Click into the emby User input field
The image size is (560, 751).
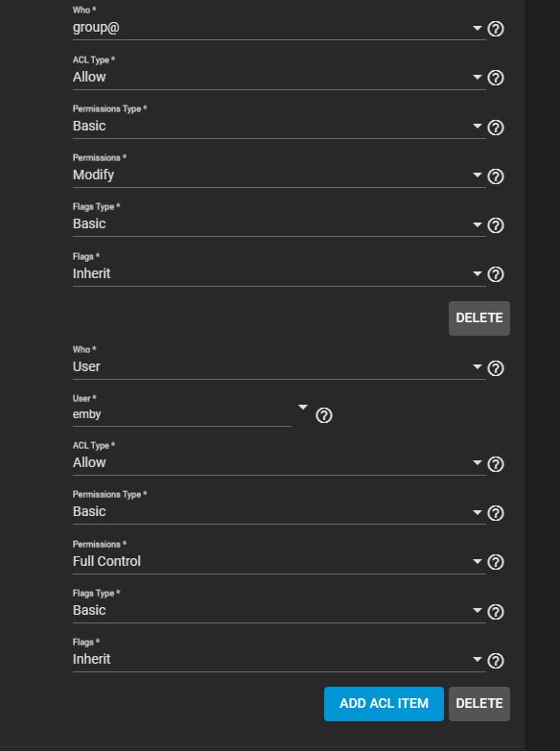[x=181, y=414]
